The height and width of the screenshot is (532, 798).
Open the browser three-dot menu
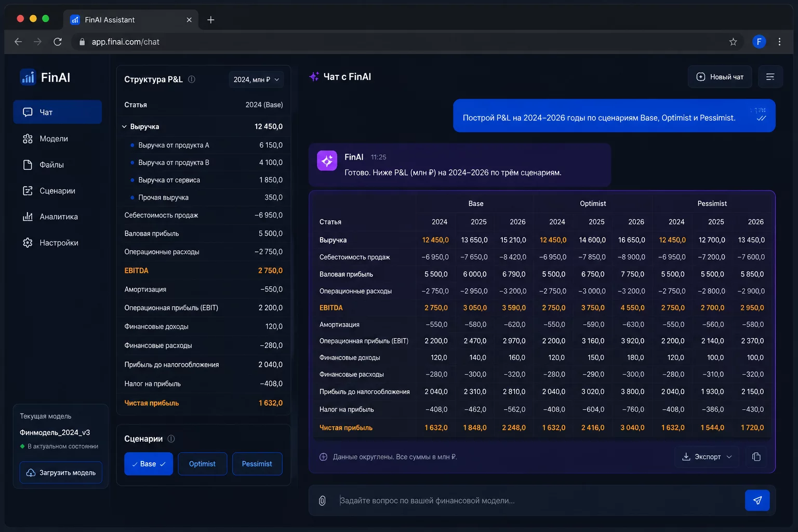pyautogui.click(x=779, y=42)
